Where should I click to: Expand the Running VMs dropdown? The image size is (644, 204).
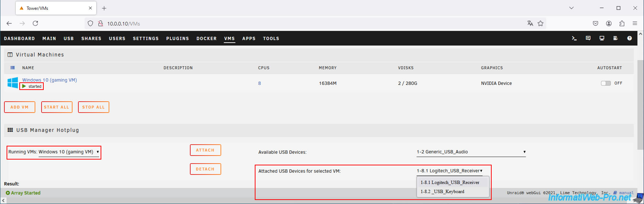coord(69,152)
